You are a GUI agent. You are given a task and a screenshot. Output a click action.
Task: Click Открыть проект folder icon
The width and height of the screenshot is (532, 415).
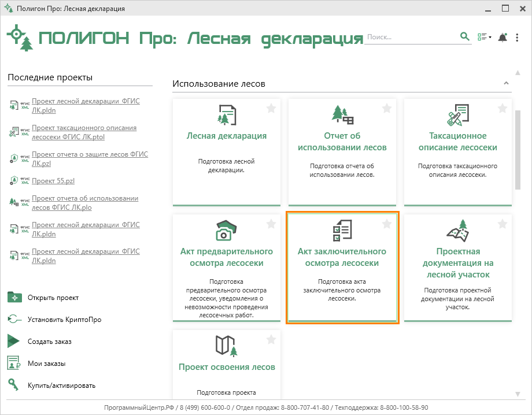[14, 297]
